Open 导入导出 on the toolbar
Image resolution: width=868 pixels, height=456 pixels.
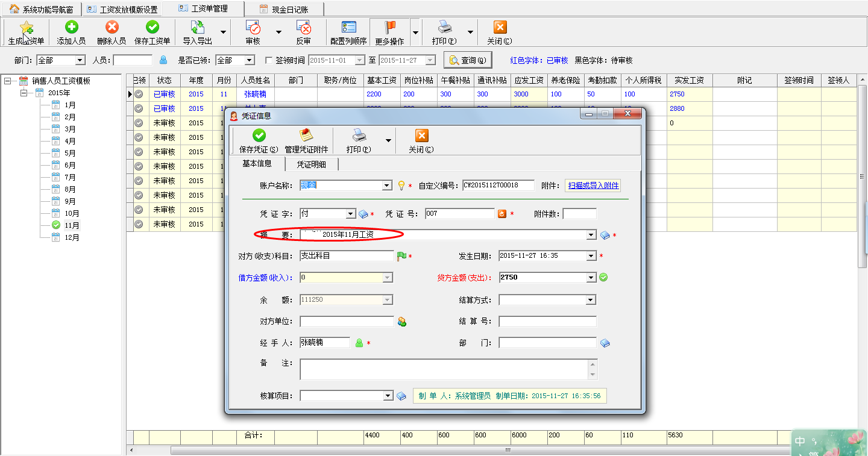click(x=197, y=31)
